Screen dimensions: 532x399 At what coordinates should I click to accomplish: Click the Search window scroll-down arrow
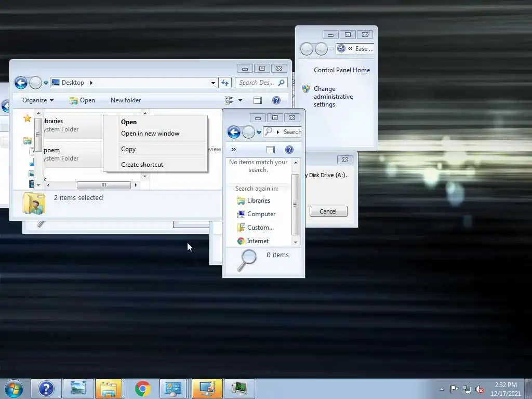pos(296,242)
